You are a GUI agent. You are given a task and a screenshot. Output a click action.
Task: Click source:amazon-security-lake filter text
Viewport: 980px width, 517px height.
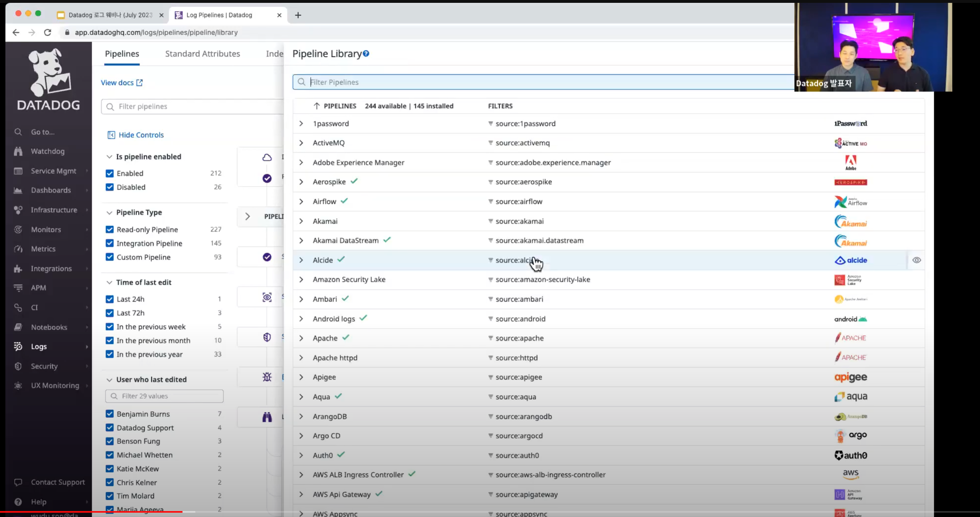[543, 280]
